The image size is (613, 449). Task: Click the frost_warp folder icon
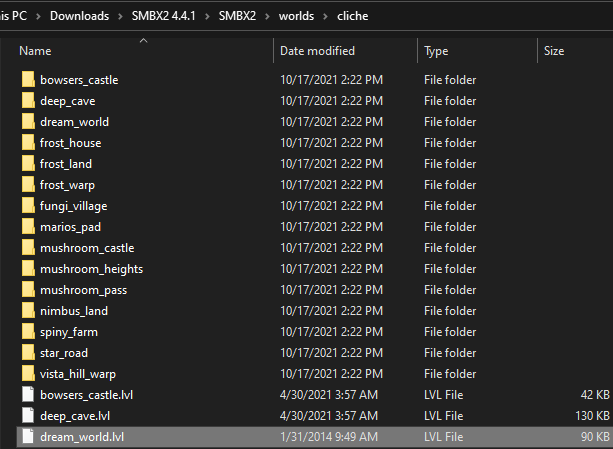click(x=28, y=185)
